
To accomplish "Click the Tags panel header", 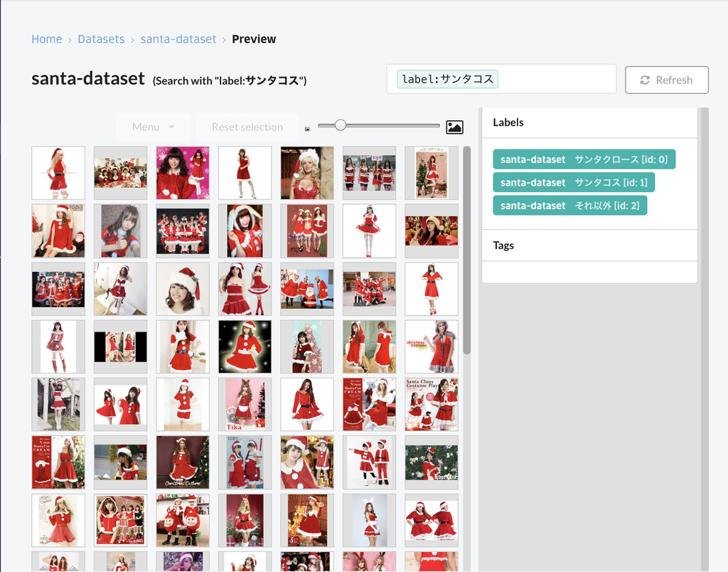I will pyautogui.click(x=589, y=245).
